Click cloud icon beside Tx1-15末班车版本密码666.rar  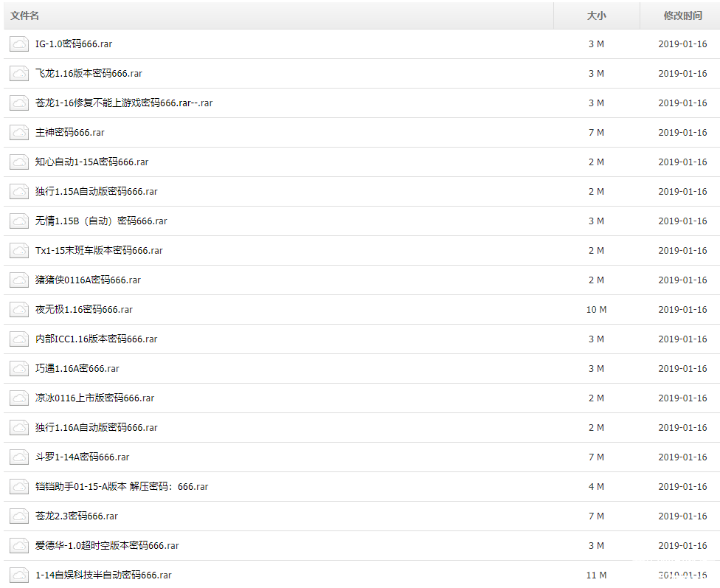19,250
